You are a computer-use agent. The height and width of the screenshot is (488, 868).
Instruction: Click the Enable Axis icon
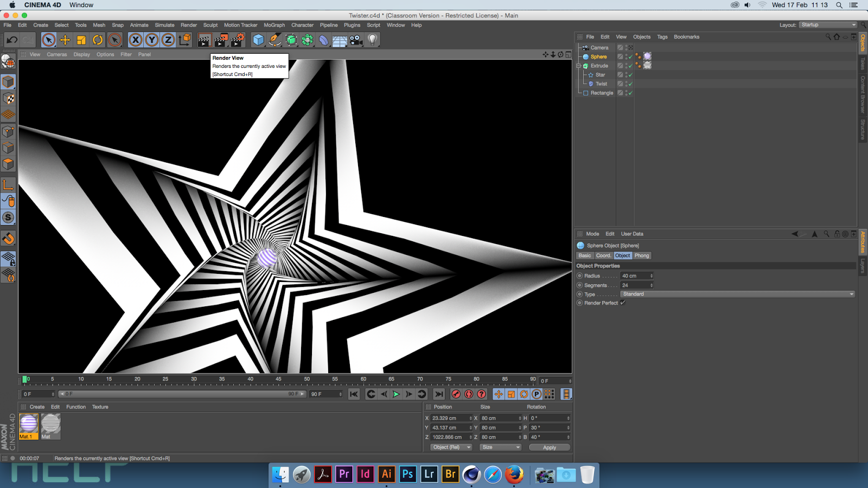tap(8, 185)
